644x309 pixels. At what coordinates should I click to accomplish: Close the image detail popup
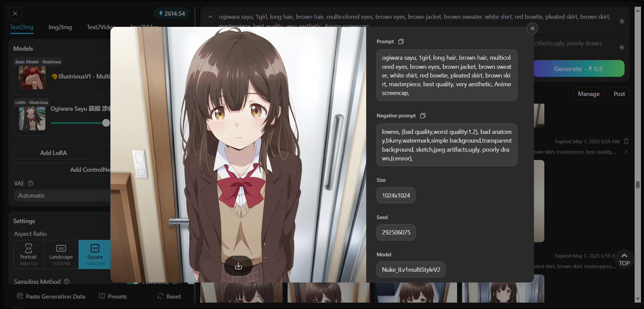point(532,29)
